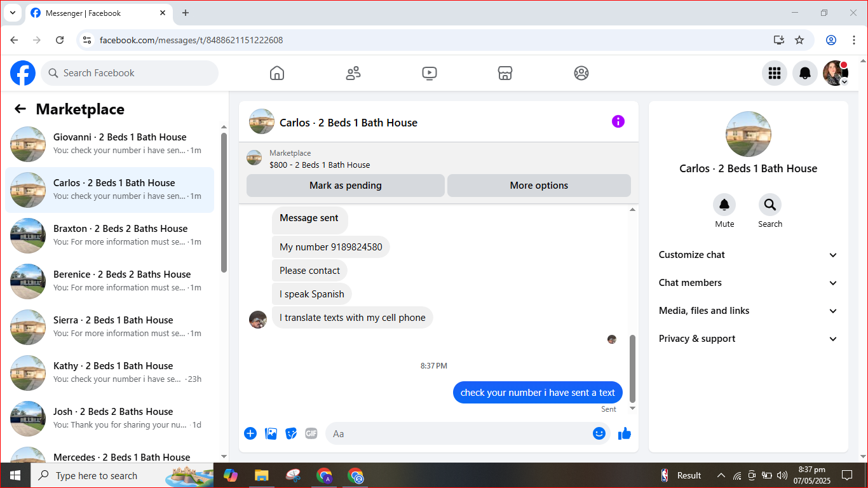The image size is (868, 488).
Task: Open Copilot from the taskbar
Action: click(x=230, y=475)
